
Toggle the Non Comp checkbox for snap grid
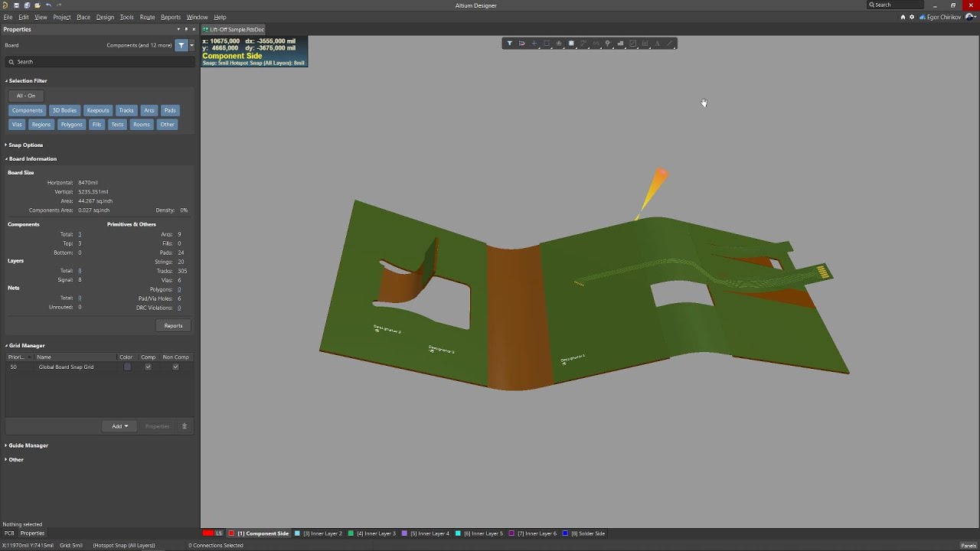pos(175,367)
